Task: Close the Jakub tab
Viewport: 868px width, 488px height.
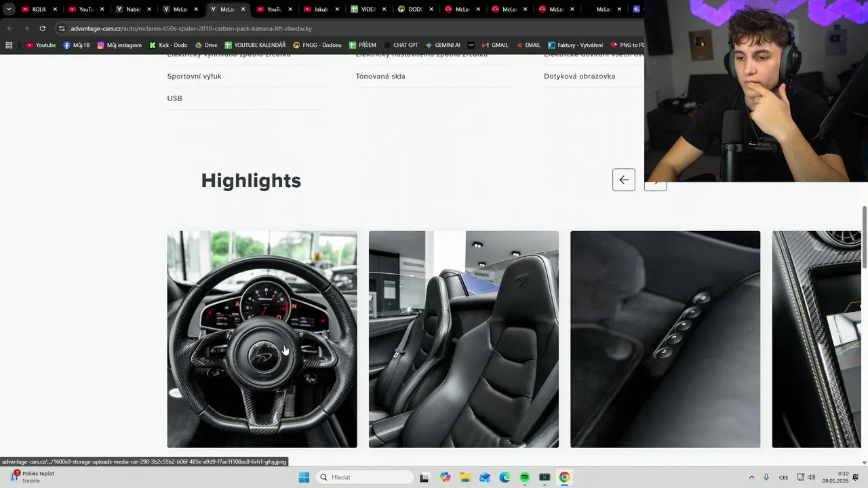Action: (x=337, y=9)
